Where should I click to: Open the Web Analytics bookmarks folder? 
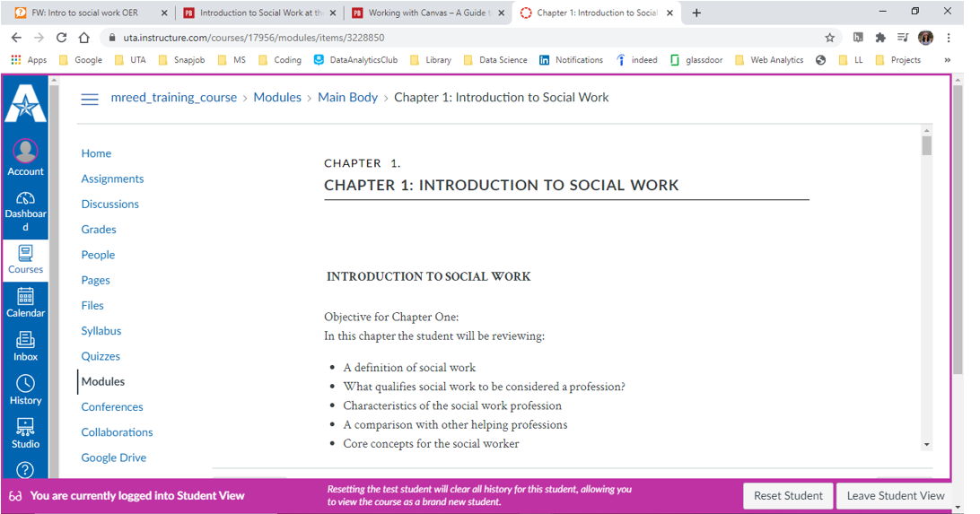(x=769, y=60)
